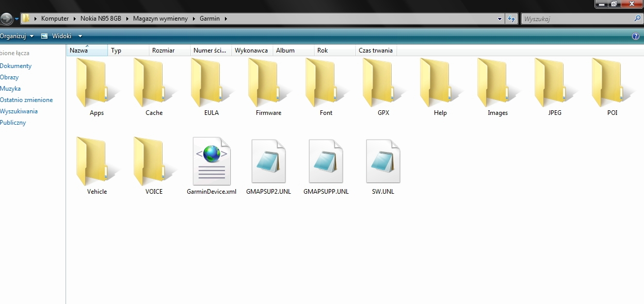Open the Font folder icon
The width and height of the screenshot is (644, 304).
(x=326, y=82)
